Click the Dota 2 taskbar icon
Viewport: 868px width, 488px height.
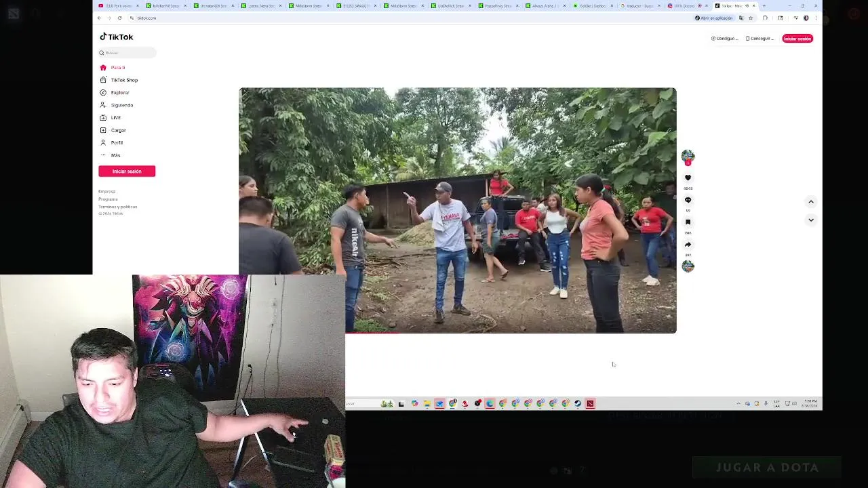pyautogui.click(x=590, y=403)
